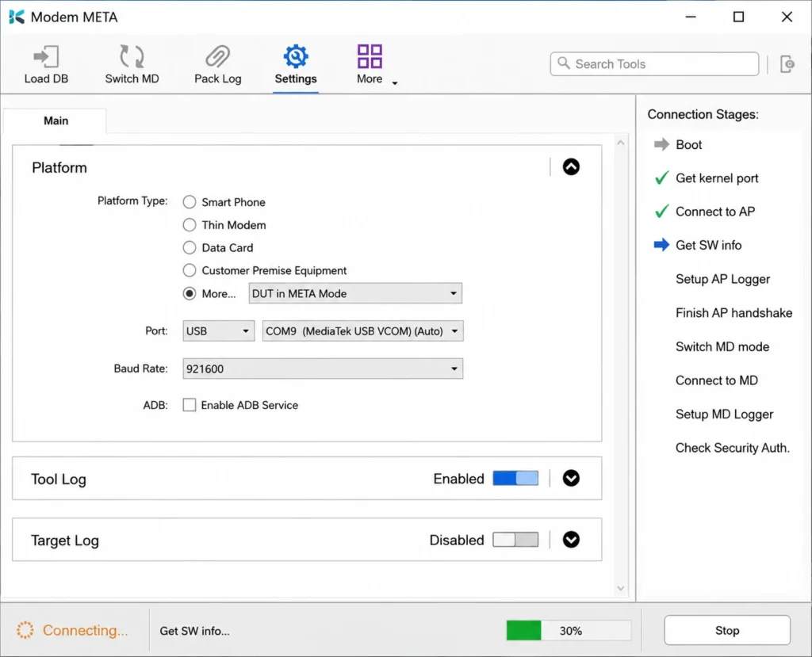Viewport: 812px width, 657px height.
Task: Select the Smart Phone platform type
Action: (190, 202)
